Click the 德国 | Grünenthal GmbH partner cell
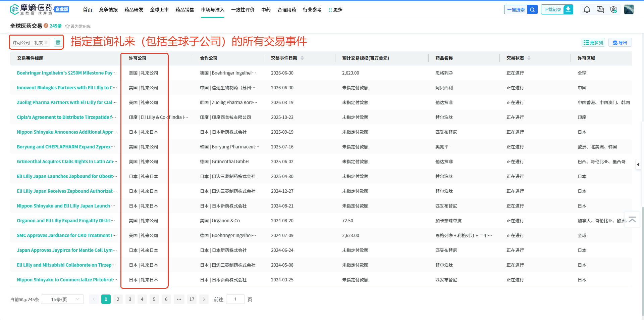Image resolution: width=644 pixels, height=320 pixels. click(224, 162)
